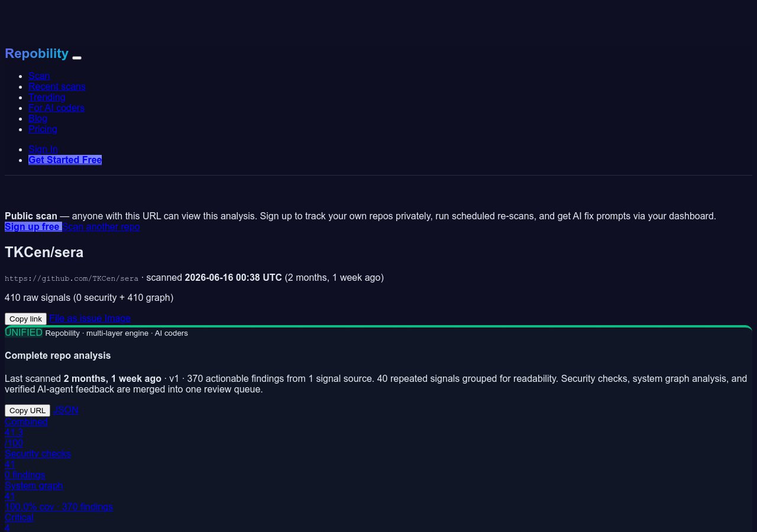Open the Critical findings link
Screen dimensions: 757x532
19,517
